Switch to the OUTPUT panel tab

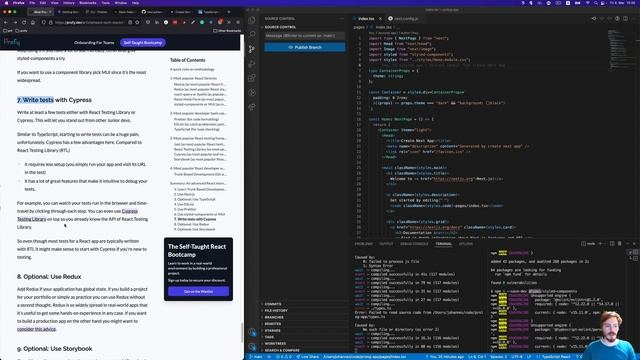[386, 244]
